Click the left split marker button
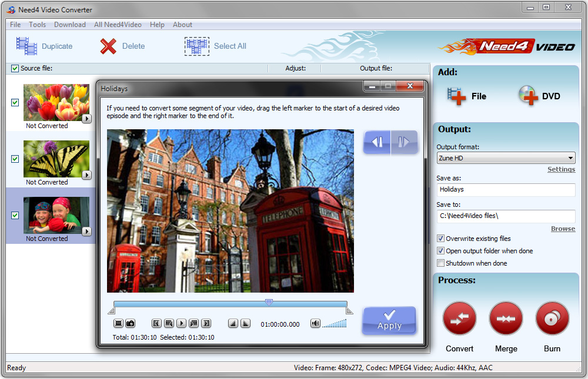The image size is (588, 379). (x=377, y=142)
